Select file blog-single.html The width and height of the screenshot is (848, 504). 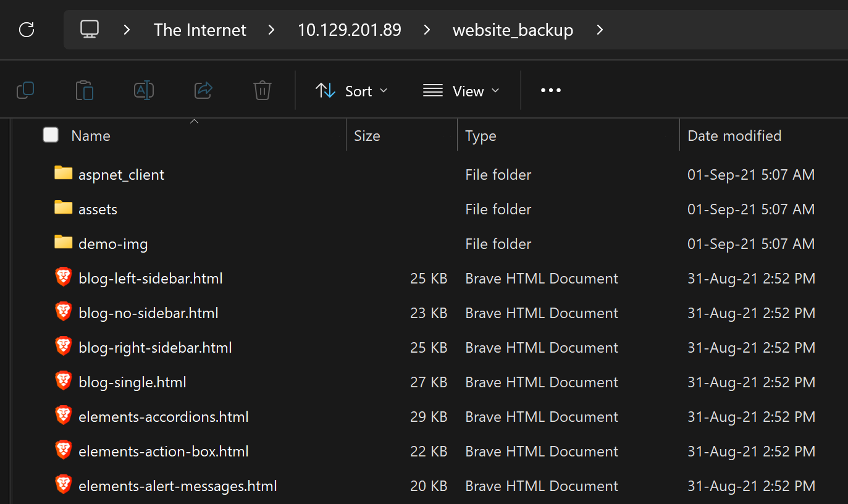tap(132, 382)
